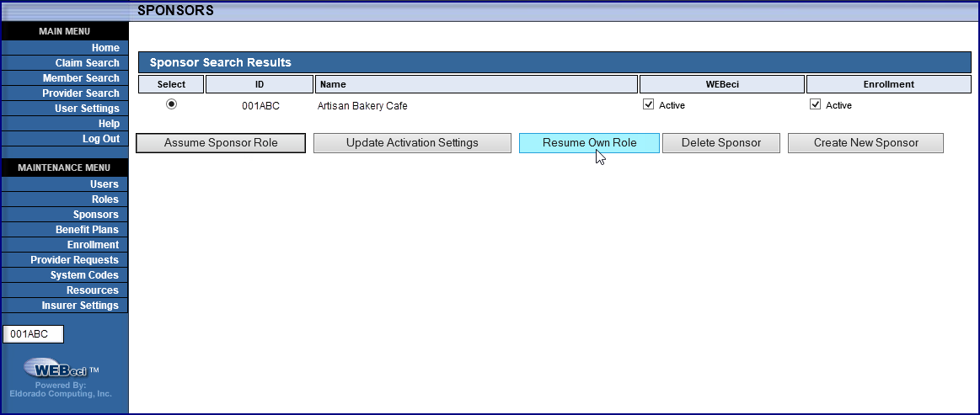Image resolution: width=980 pixels, height=415 pixels.
Task: Click the Create New Sponsor button
Action: 865,143
